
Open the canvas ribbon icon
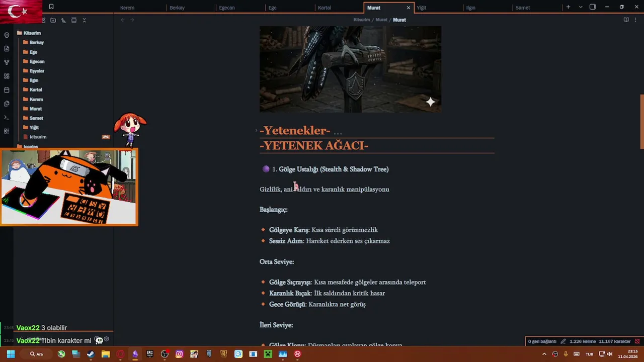pyautogui.click(x=7, y=76)
